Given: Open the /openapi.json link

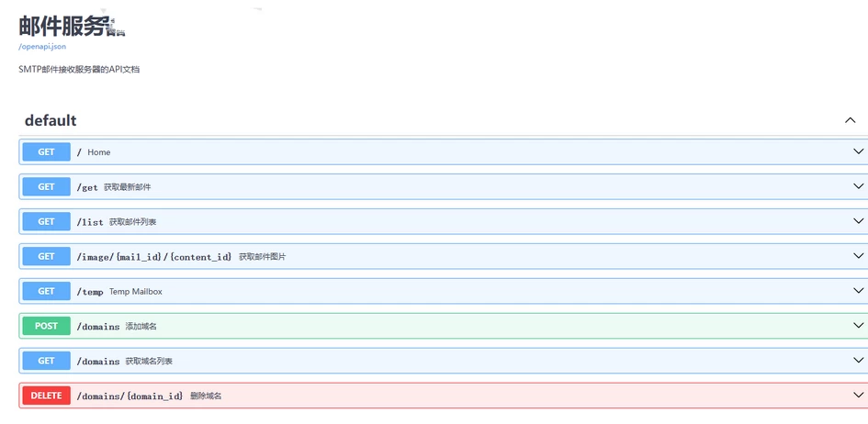Looking at the screenshot, I should [42, 46].
